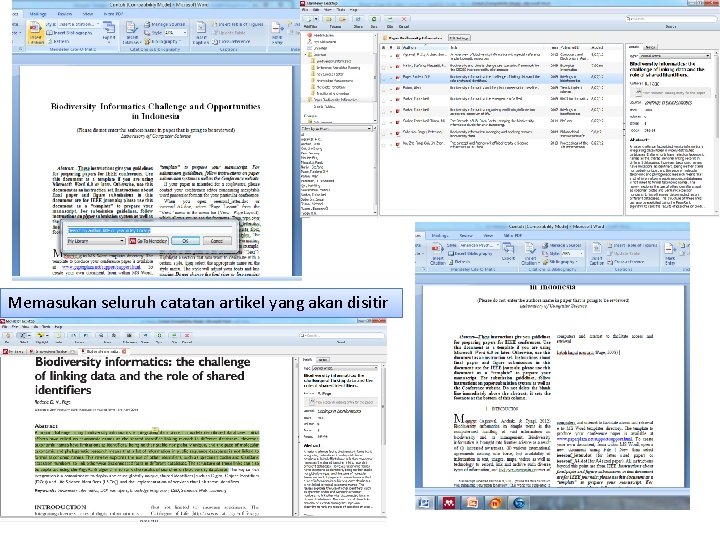
Task: Click red delete icon in PDF viewer toolbar
Action: (187, 336)
